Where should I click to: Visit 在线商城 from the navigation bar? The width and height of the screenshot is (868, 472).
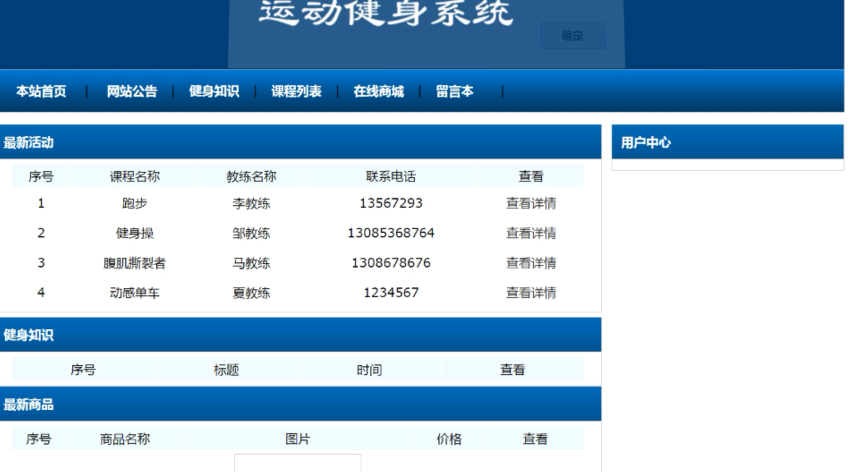point(379,91)
